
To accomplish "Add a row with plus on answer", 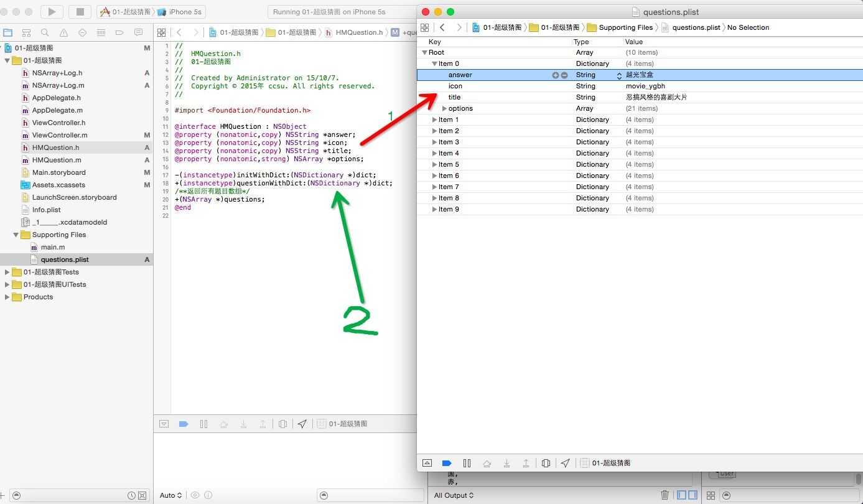I will 555,75.
